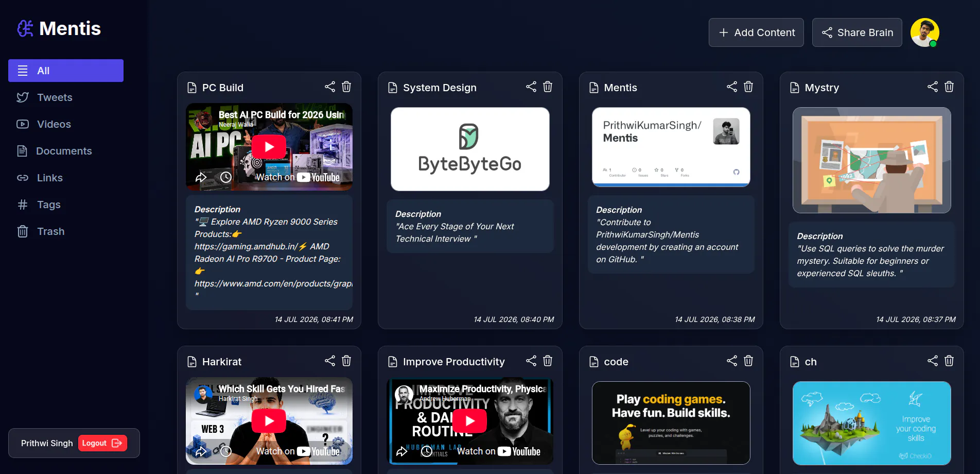Viewport: 980px width, 474px height.
Task: Share the PC Build card
Action: pos(330,87)
